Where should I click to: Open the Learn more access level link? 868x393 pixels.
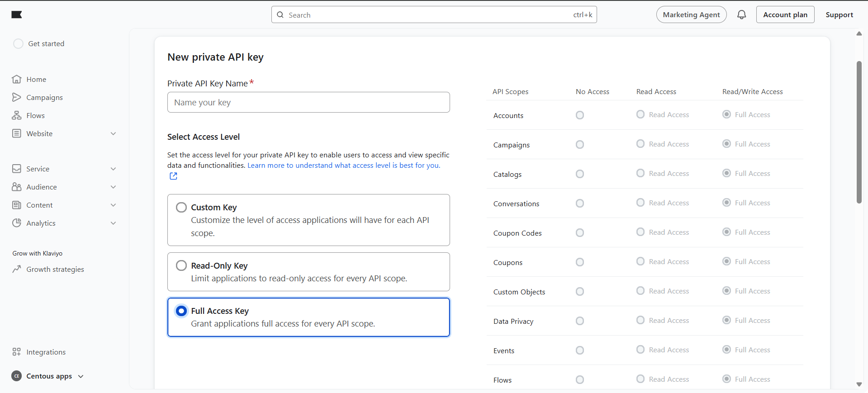(343, 166)
